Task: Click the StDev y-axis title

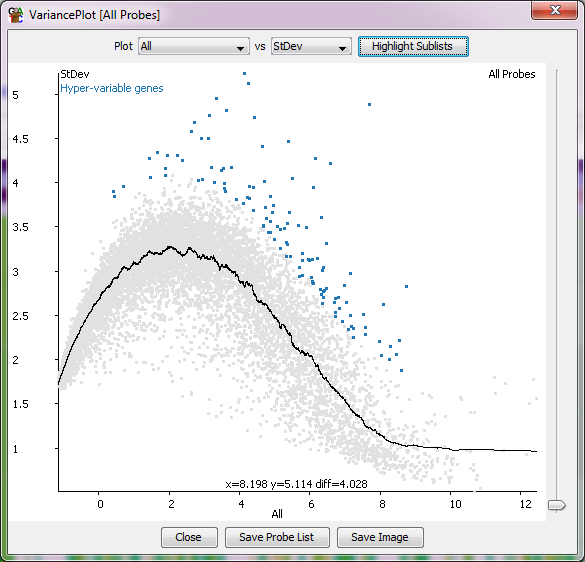Action: (x=75, y=74)
